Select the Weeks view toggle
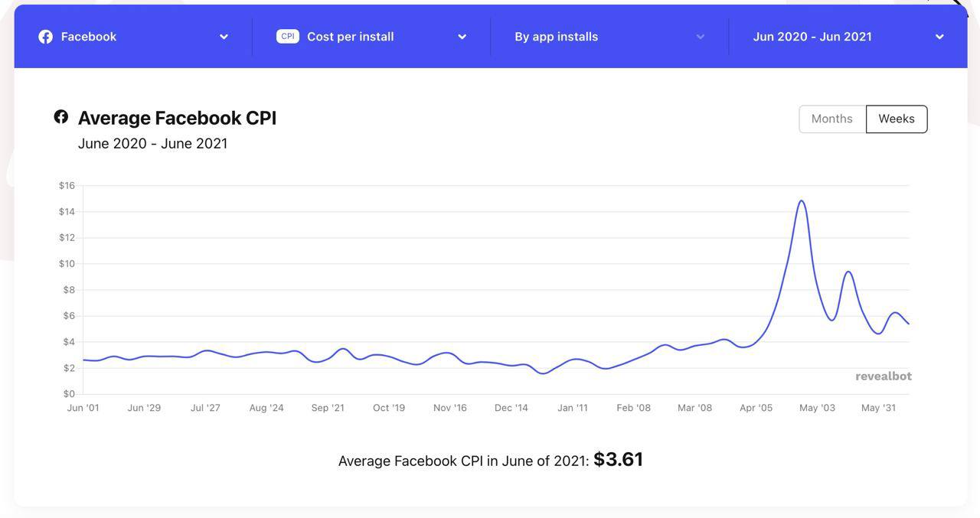The height and width of the screenshot is (518, 980). pyautogui.click(x=896, y=119)
